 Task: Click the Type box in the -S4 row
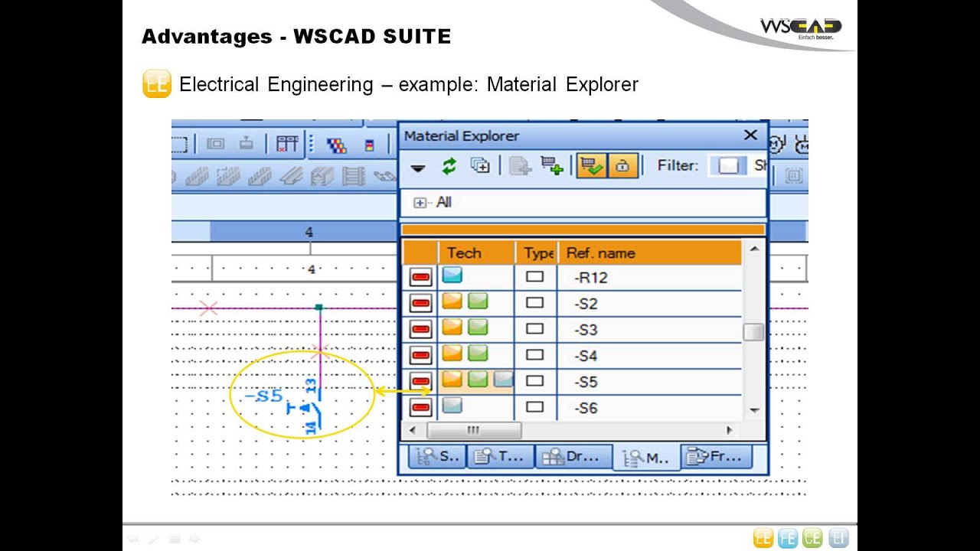click(534, 355)
